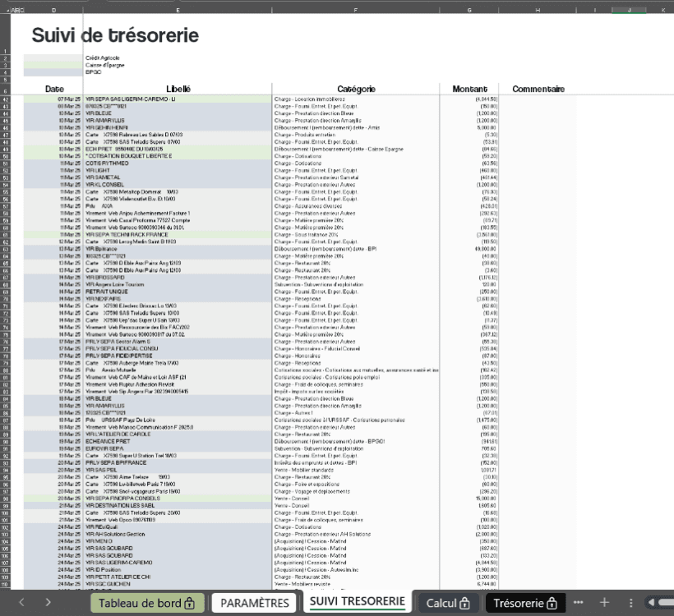
Task: Click the previous sheet navigation arrow
Action: coord(21,602)
